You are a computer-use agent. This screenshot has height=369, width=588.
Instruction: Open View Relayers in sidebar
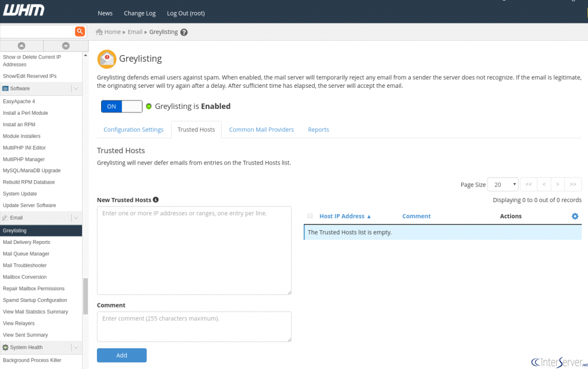click(x=19, y=323)
